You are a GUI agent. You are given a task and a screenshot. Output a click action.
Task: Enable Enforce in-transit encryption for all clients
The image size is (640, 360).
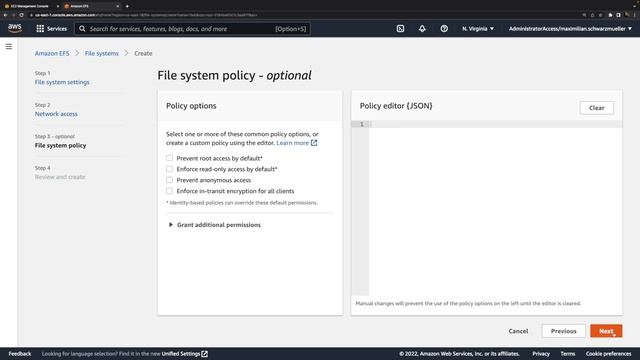click(169, 191)
